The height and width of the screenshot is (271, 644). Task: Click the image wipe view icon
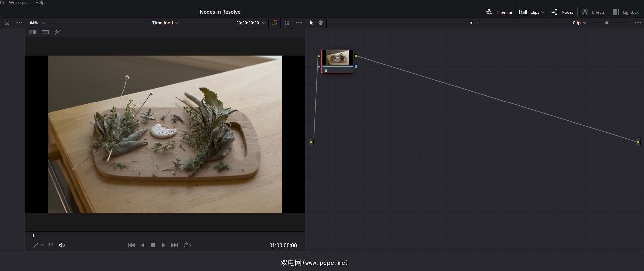(33, 32)
